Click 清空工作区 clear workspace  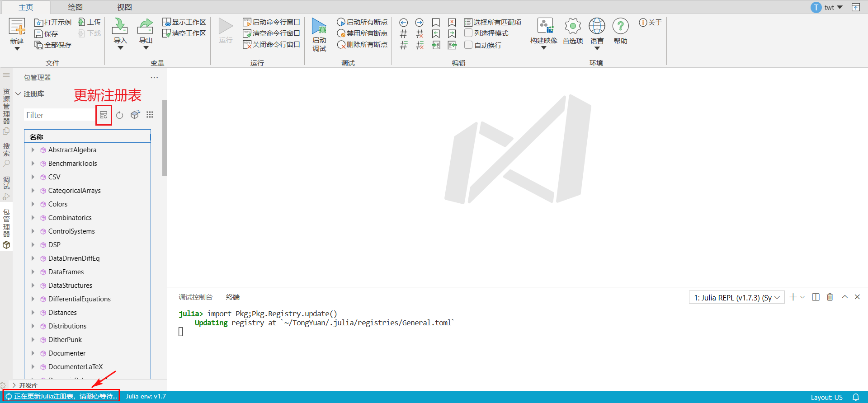pyautogui.click(x=184, y=33)
